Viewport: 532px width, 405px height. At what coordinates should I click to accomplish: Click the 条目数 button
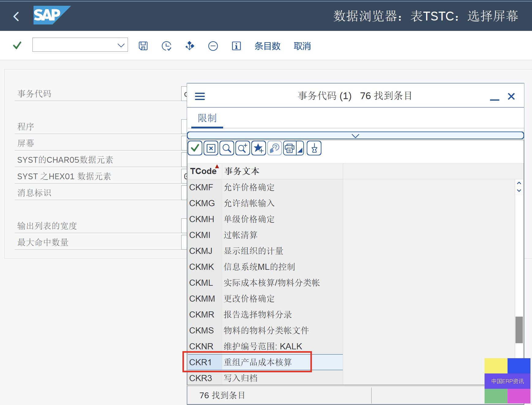point(268,46)
